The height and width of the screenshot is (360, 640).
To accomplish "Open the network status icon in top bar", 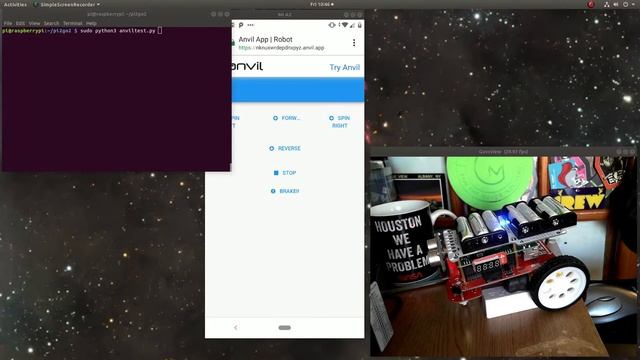I will click(x=607, y=4).
